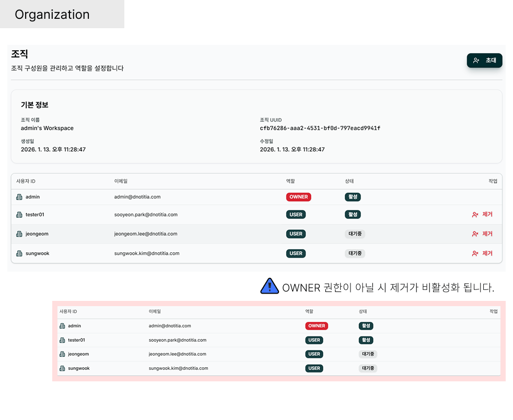Click 대기중 badge in lower jeongeom row
513x420 pixels.
pyautogui.click(x=368, y=354)
